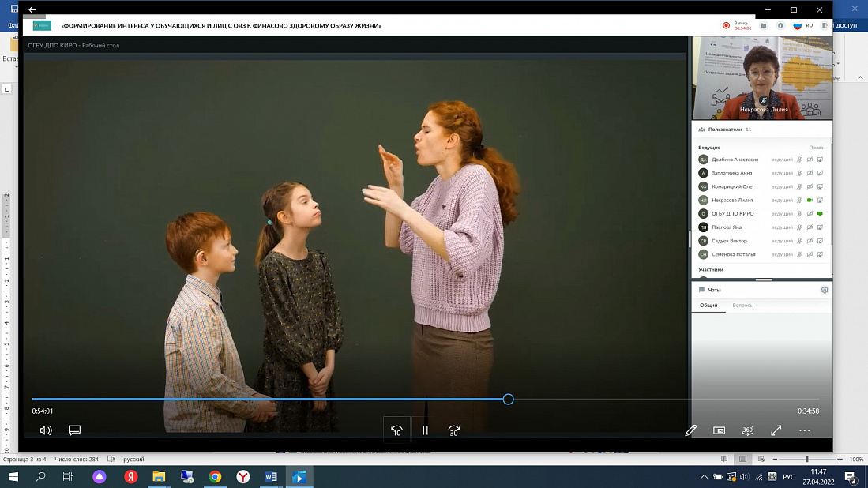
Task: Click the СН avatar of Семенова Наталья
Action: coord(703,254)
